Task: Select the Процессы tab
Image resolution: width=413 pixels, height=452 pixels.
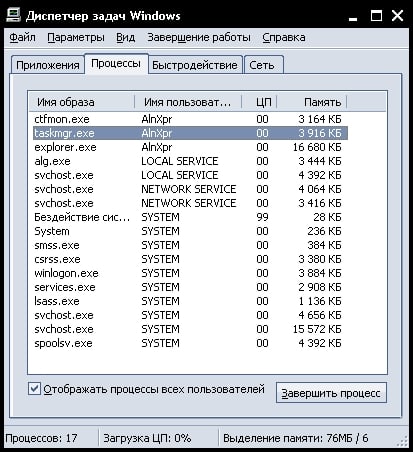Action: [116, 63]
